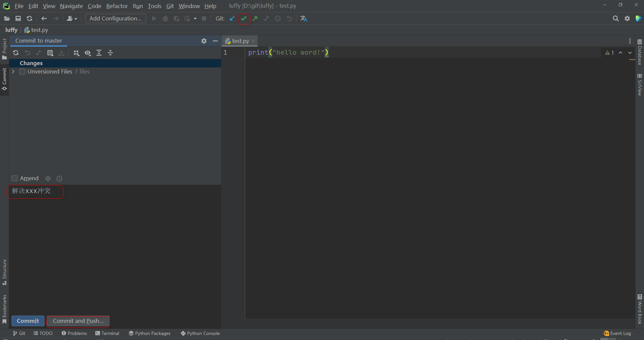Navigate forward with the right arrow icon
The width and height of the screenshot is (644, 340).
[x=56, y=19]
